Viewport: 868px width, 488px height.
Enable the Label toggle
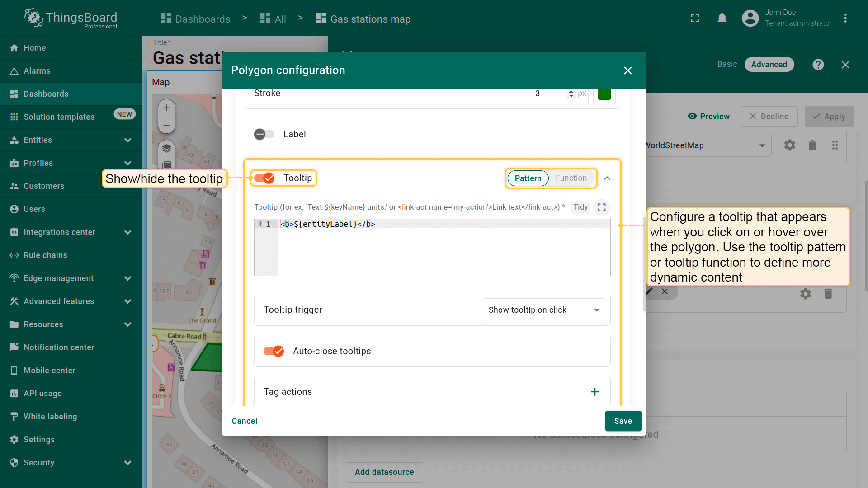[264, 134]
